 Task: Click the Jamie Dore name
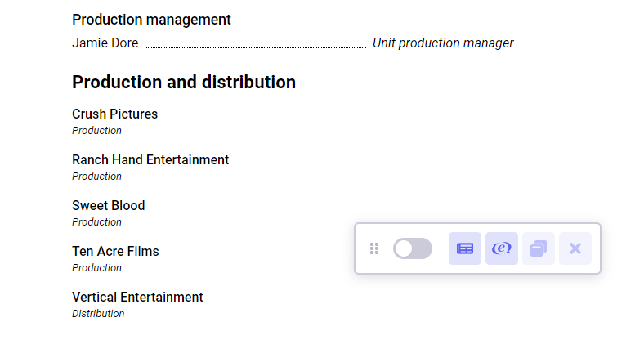tap(105, 43)
